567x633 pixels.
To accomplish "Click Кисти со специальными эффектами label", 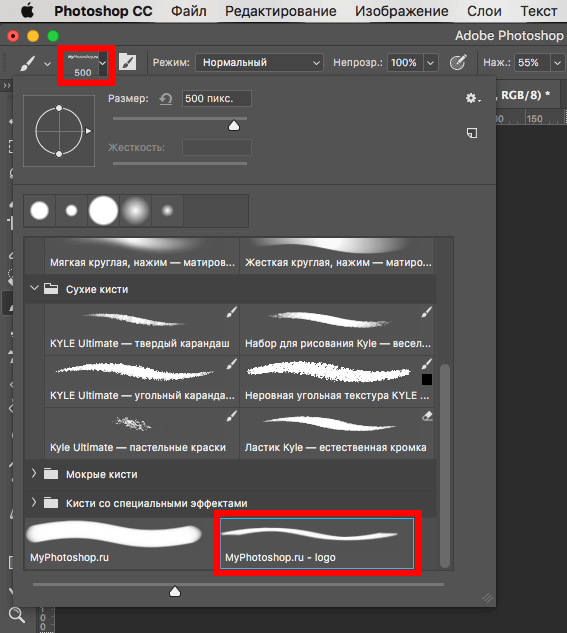I will [x=157, y=503].
